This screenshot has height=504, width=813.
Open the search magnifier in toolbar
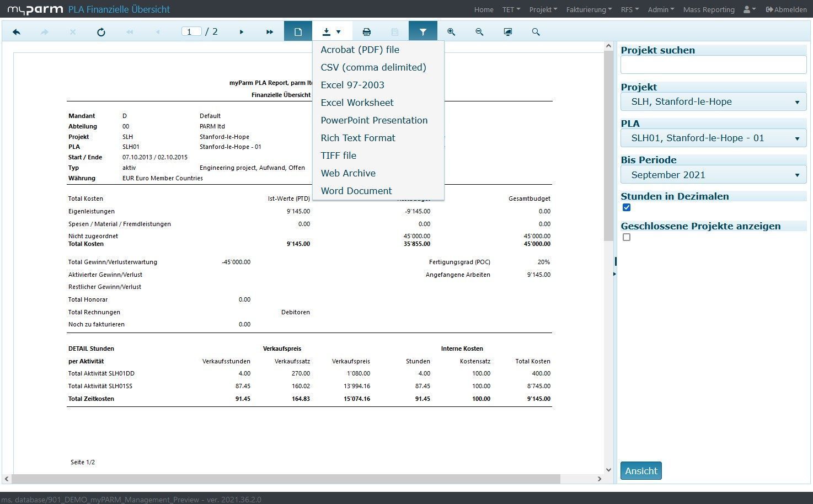536,32
